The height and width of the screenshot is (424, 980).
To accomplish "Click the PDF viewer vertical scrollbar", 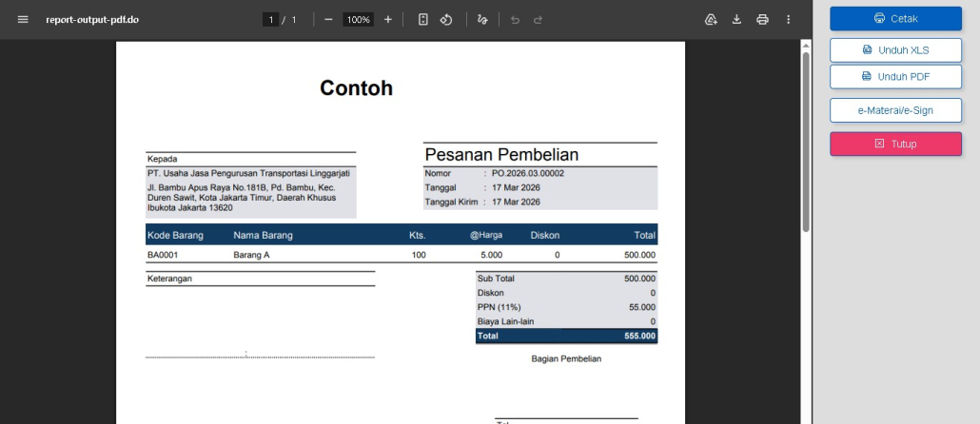I will point(806,143).
